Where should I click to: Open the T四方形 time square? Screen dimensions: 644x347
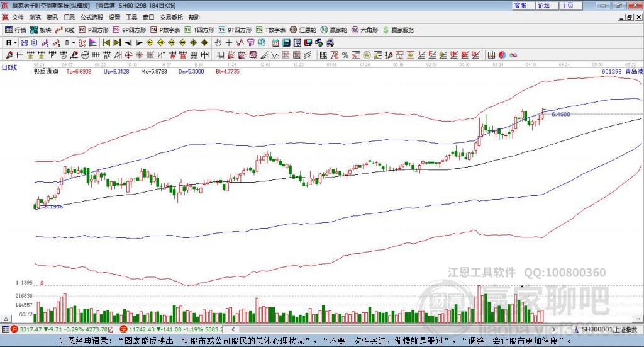(199, 30)
